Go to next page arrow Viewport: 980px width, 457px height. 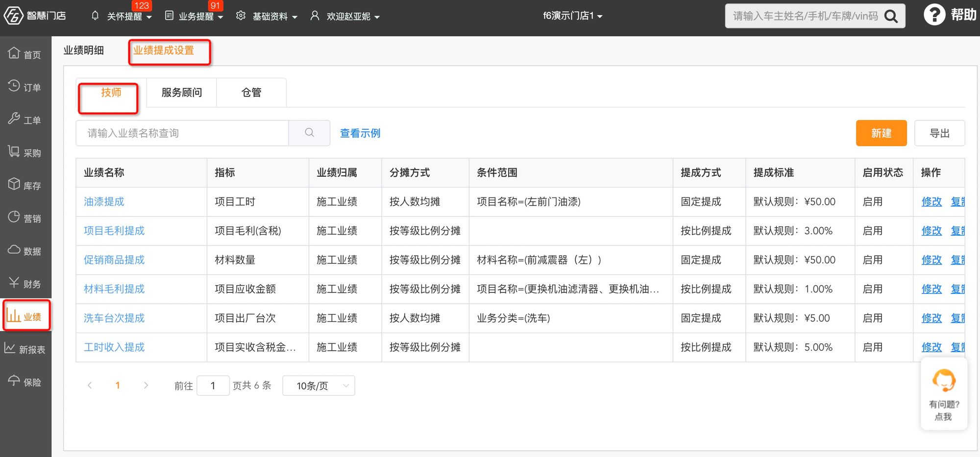click(146, 385)
